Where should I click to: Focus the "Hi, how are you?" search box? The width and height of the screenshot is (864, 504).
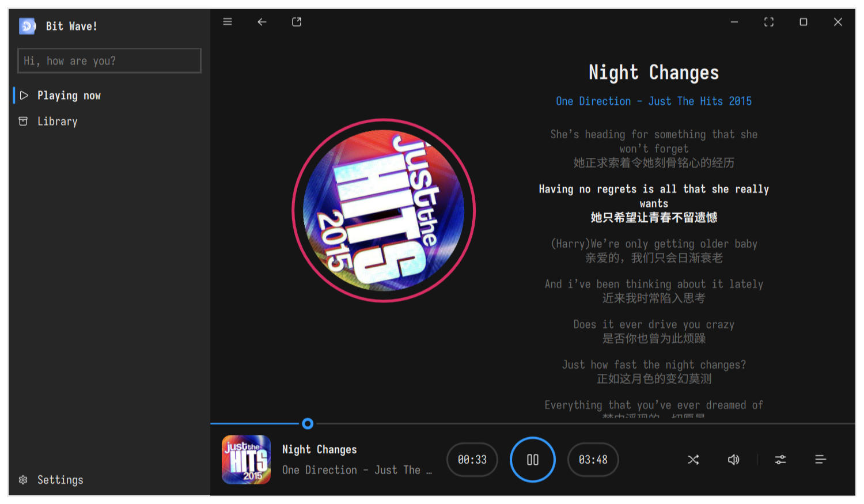pos(109,60)
